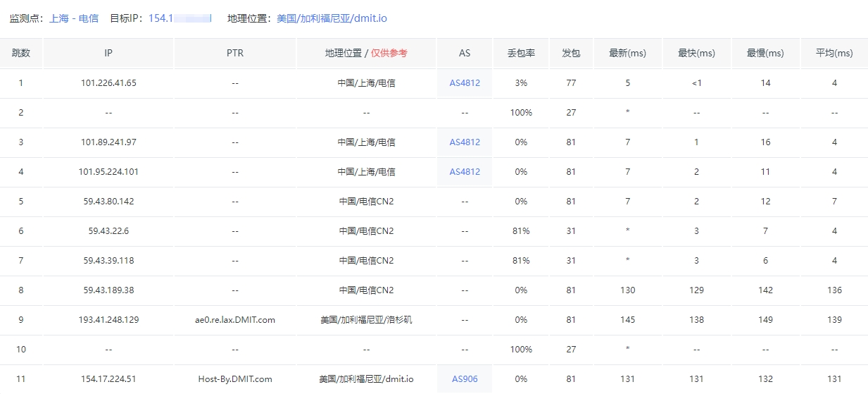Click the 丢包率 column header
868x394 pixels.
coord(521,54)
